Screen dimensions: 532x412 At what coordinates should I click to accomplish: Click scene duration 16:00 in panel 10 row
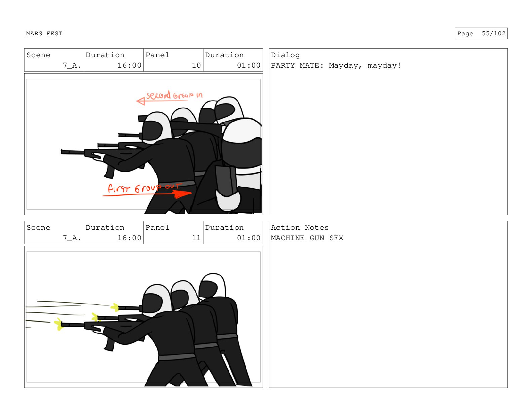(129, 66)
